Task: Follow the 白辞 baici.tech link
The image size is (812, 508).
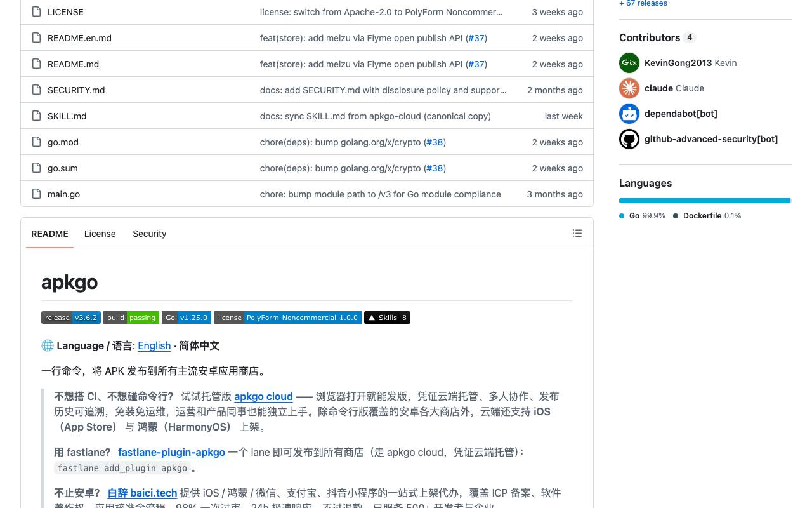Action: (x=142, y=493)
